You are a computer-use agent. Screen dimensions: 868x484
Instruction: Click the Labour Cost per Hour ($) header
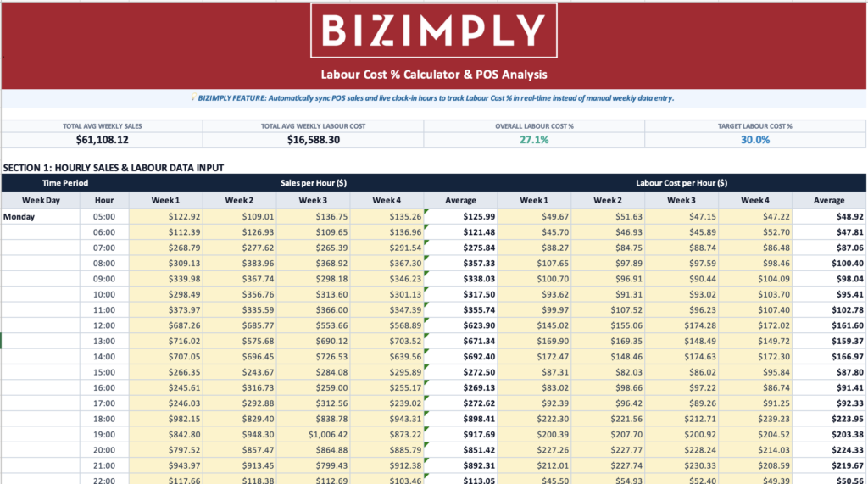tap(682, 183)
